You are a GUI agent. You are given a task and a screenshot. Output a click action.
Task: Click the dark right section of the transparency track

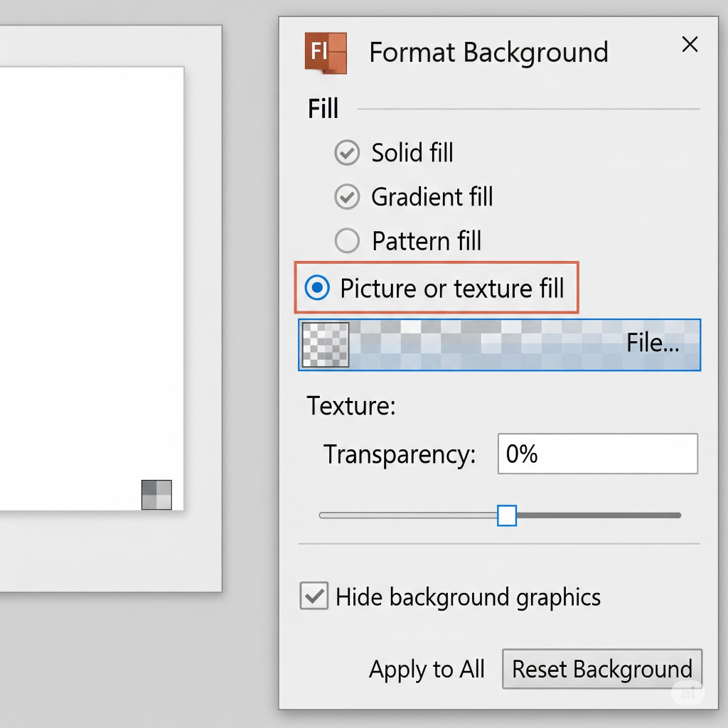[x=597, y=515]
